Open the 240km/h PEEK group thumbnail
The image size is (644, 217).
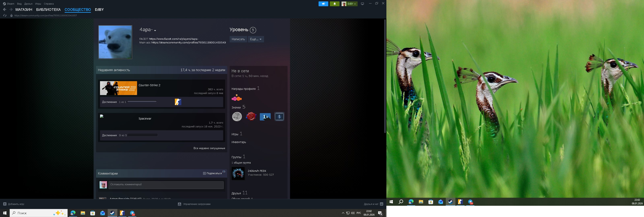click(x=238, y=173)
